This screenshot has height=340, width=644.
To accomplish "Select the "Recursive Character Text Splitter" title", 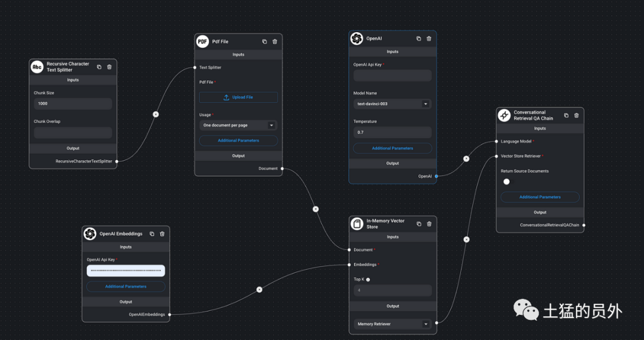I will coord(68,67).
